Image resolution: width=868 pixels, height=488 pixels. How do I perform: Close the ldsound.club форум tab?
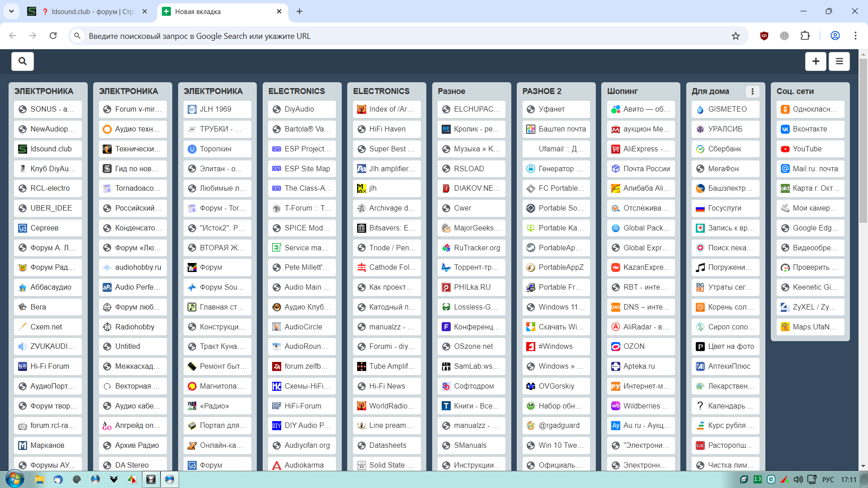click(x=145, y=12)
